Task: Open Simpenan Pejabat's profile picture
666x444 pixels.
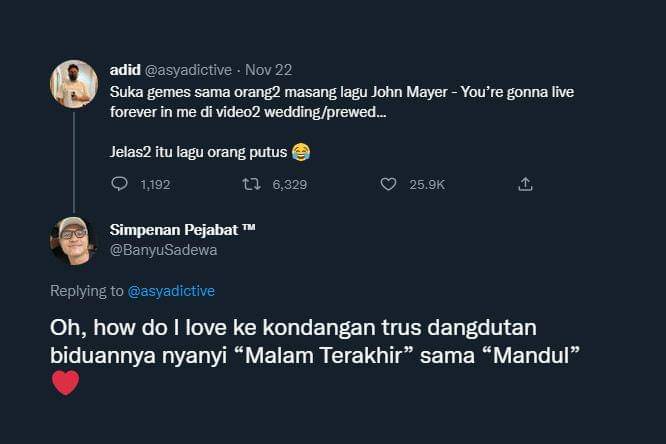Action: pos(74,240)
